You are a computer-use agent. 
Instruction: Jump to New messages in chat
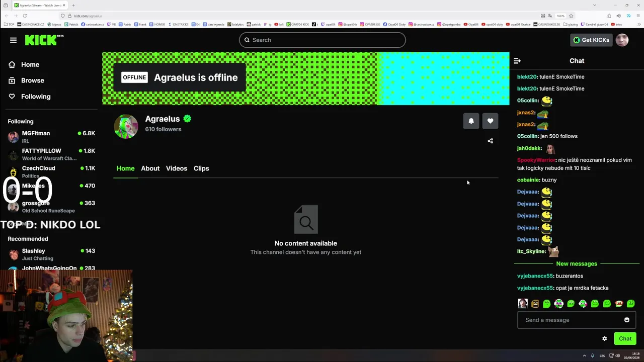pyautogui.click(x=577, y=264)
